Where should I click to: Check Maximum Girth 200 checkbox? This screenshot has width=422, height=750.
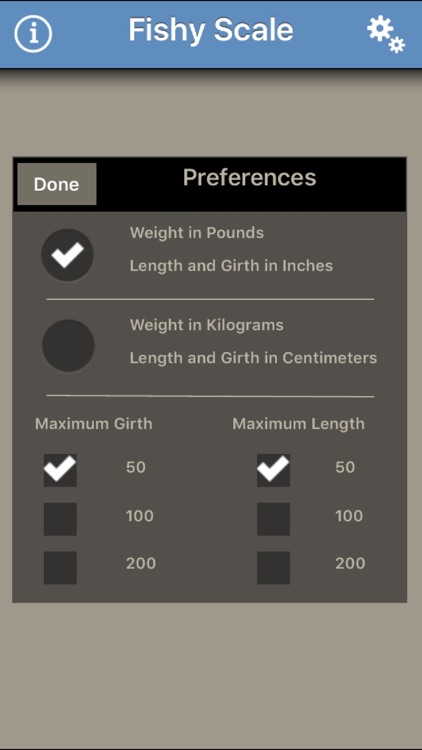click(60, 568)
